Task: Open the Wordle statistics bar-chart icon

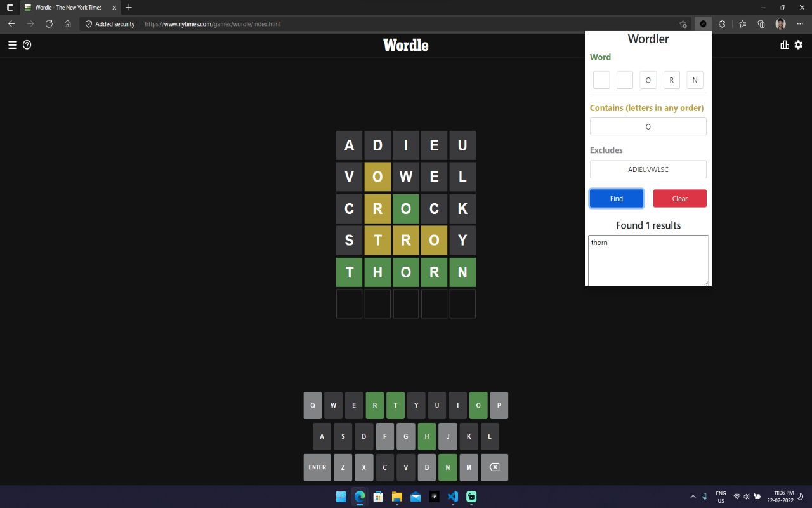Action: tap(784, 44)
